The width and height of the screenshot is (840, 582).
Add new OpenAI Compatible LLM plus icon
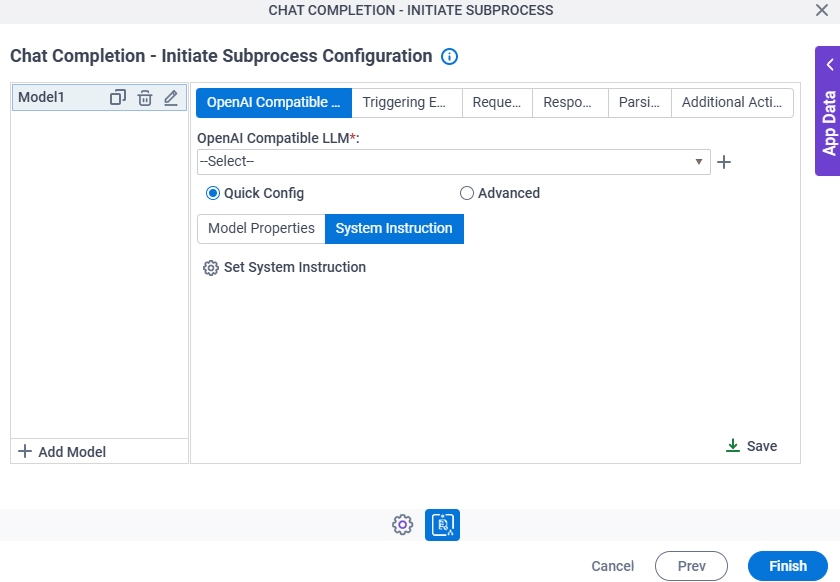tap(724, 162)
